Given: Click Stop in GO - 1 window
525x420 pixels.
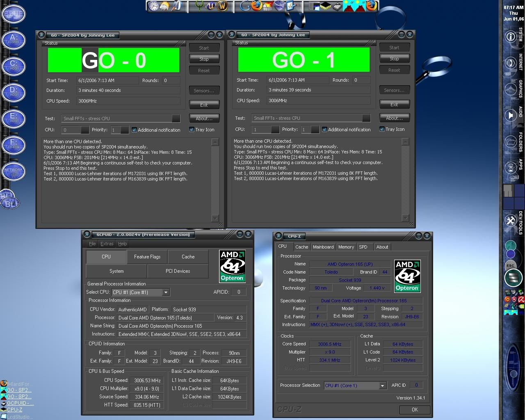Looking at the screenshot, I should [394, 59].
